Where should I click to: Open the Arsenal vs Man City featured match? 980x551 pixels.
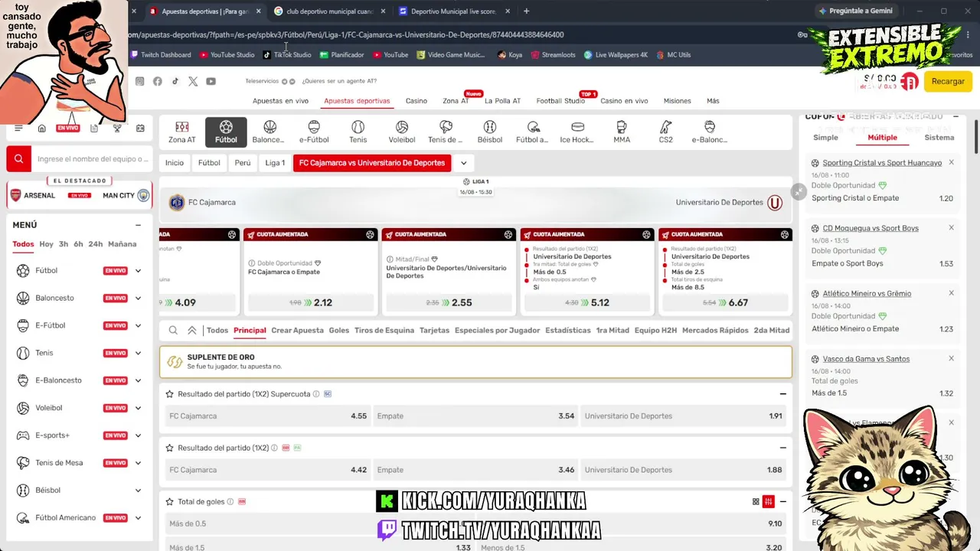(x=80, y=195)
